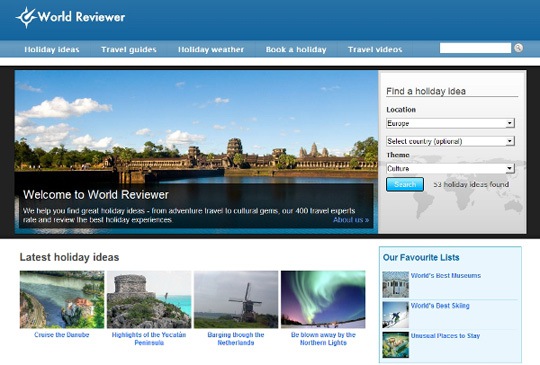
Task: Expand the Location dropdown showing Europe
Action: click(450, 123)
